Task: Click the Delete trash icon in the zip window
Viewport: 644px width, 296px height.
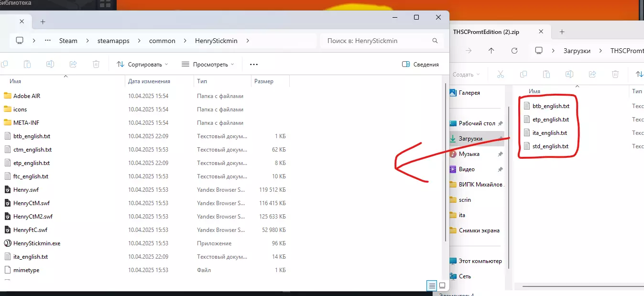Action: (x=615, y=74)
